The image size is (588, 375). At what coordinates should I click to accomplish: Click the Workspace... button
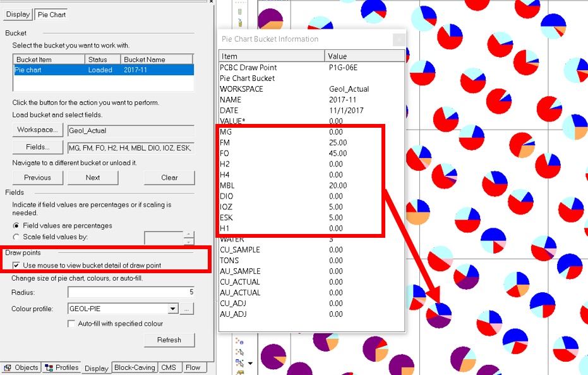pyautogui.click(x=37, y=130)
